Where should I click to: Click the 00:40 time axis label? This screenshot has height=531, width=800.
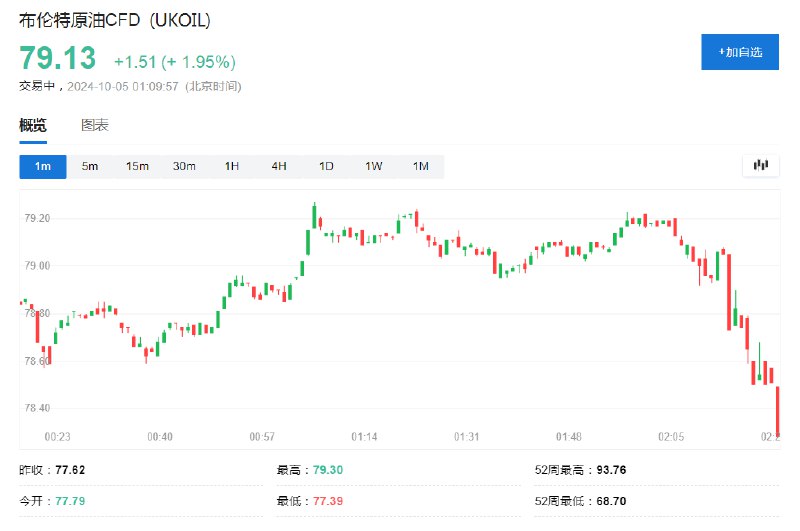point(160,437)
